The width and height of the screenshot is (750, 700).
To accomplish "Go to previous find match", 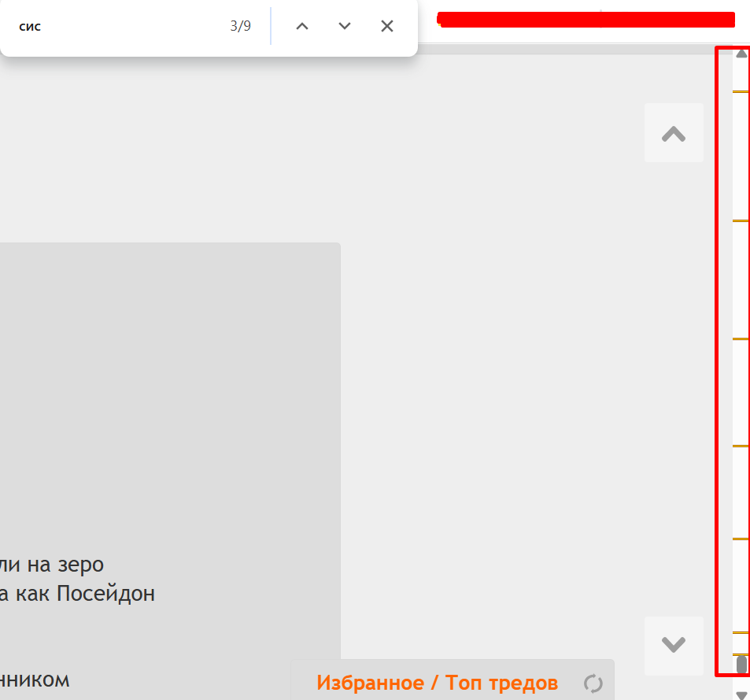I will click(302, 26).
